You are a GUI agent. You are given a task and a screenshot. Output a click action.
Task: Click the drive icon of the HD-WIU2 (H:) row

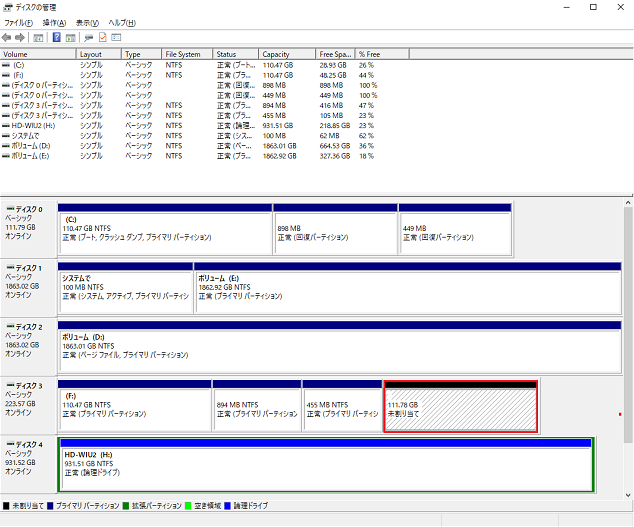tap(6, 125)
